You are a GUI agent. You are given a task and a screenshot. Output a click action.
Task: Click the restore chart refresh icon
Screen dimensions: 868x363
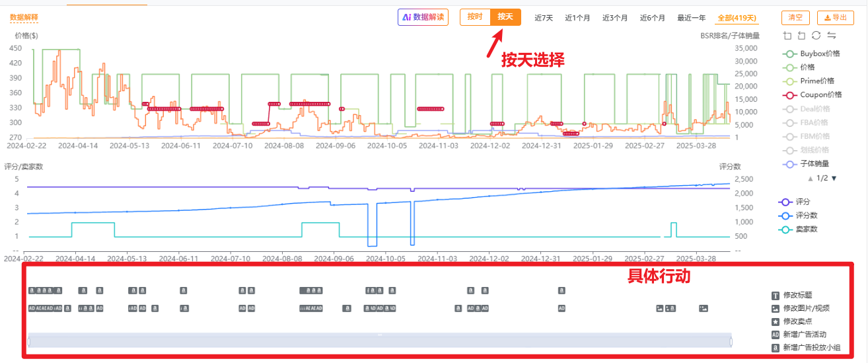pyautogui.click(x=816, y=36)
